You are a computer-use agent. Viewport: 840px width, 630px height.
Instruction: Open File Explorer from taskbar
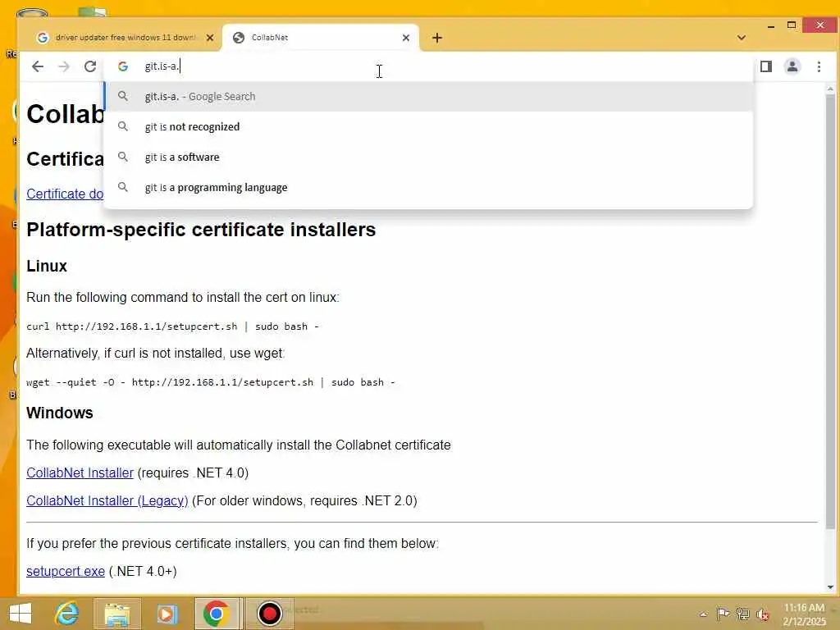[x=117, y=614]
